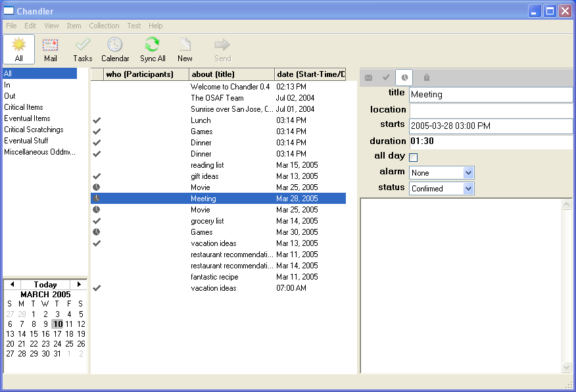Viewport: 576px width, 392px height.
Task: Open the Calendar view icon
Action: click(x=115, y=49)
